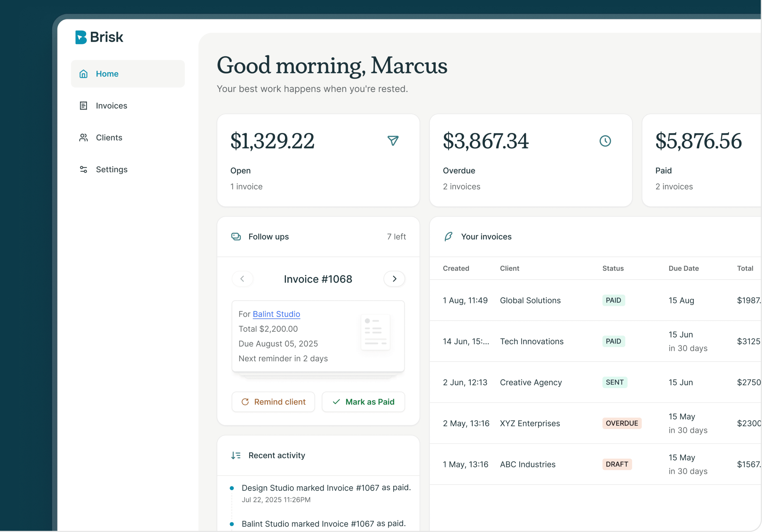Open the Clients menu item
Viewport: 762px width, 532px height.
coord(128,138)
